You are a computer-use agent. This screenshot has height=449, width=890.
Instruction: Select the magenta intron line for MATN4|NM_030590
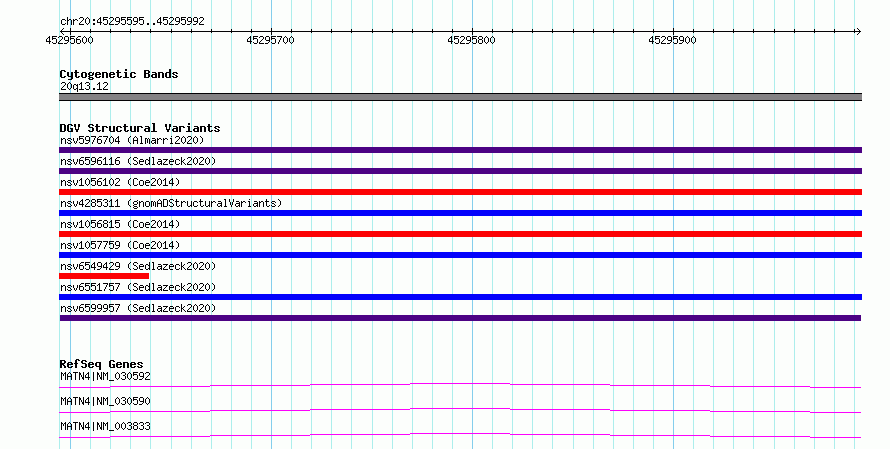pyautogui.click(x=460, y=410)
